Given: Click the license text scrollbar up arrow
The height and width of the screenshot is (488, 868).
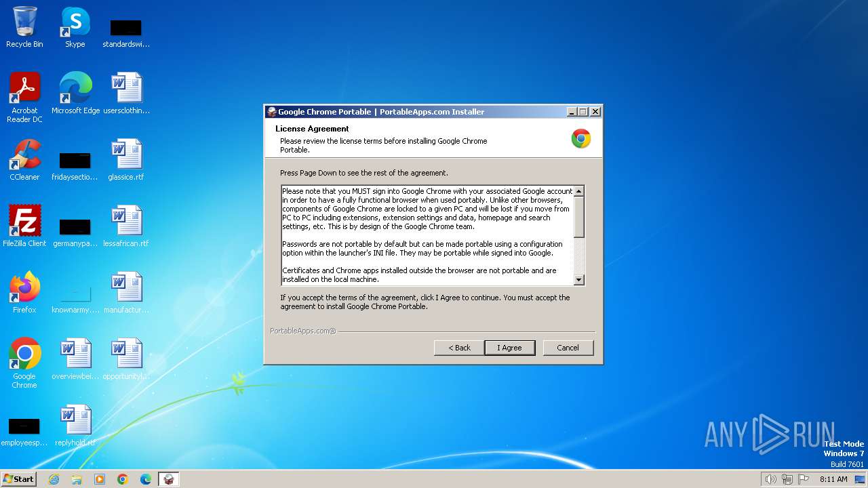Looking at the screenshot, I should point(579,191).
